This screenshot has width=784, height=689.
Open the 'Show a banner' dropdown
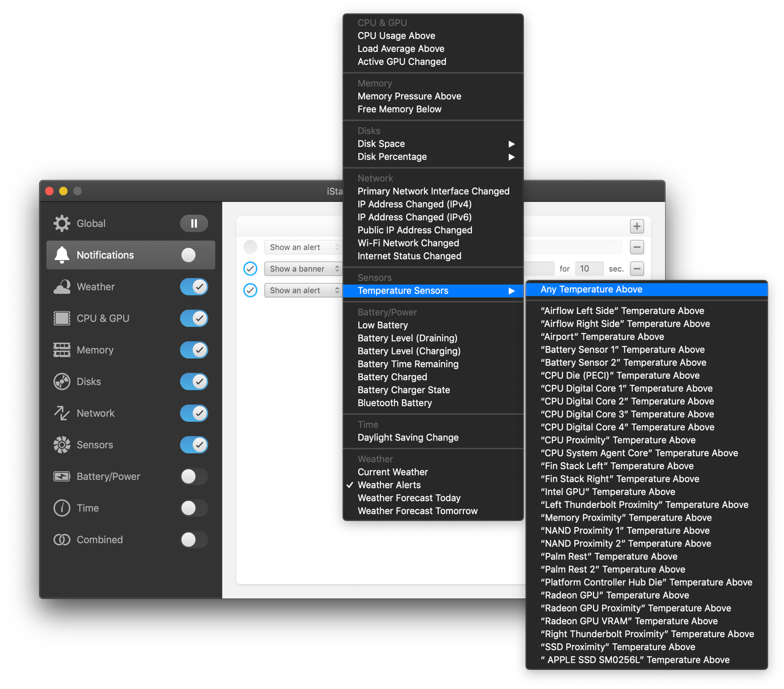pyautogui.click(x=303, y=269)
